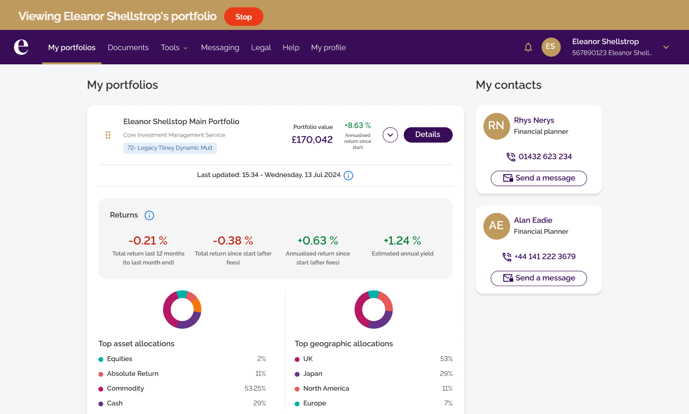Open the notifications bell
The height and width of the screenshot is (414, 689).
click(x=528, y=47)
